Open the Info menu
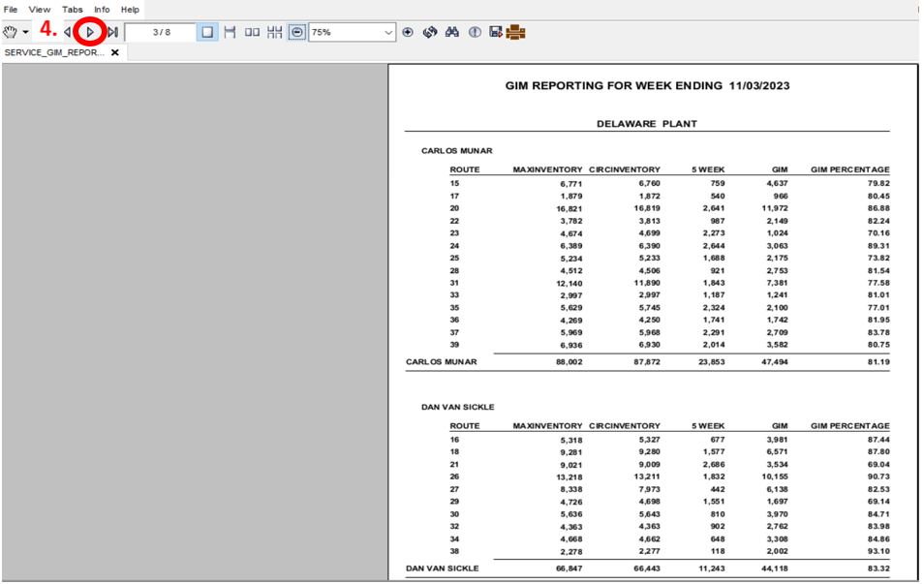The width and height of the screenshot is (924, 584). point(102,10)
